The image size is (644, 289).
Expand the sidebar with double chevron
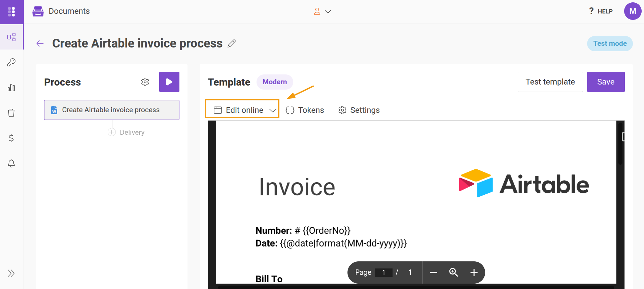pyautogui.click(x=11, y=273)
